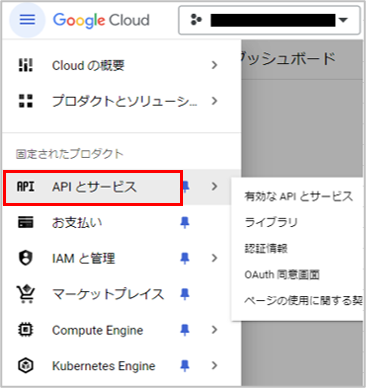The width and height of the screenshot is (366, 388).
Task: Select API とサービス in the menu
Action: [x=93, y=187]
